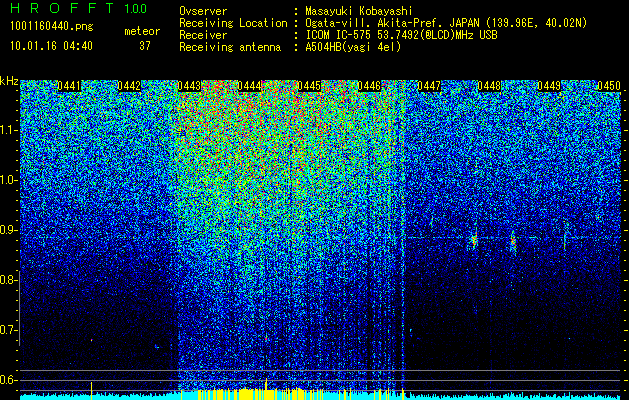629x400 pixels.
Task: Click the 0.8 frequency axis label
Action: point(8,280)
